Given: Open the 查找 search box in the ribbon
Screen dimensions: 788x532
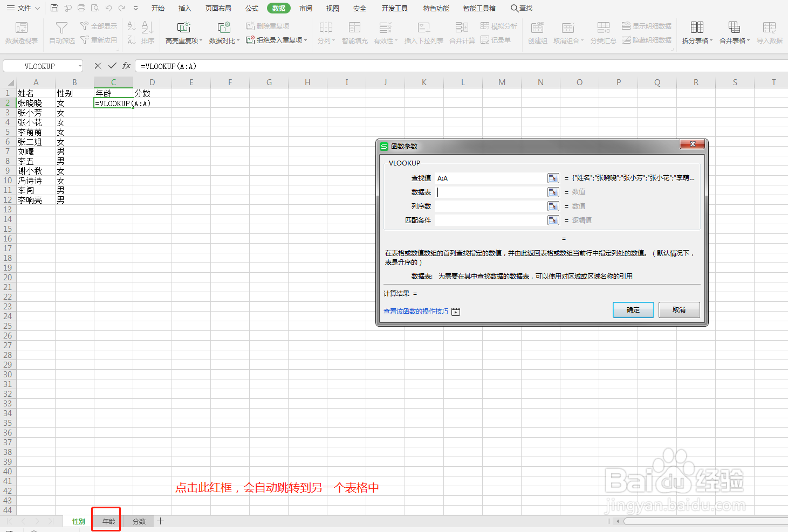Looking at the screenshot, I should (522, 8).
